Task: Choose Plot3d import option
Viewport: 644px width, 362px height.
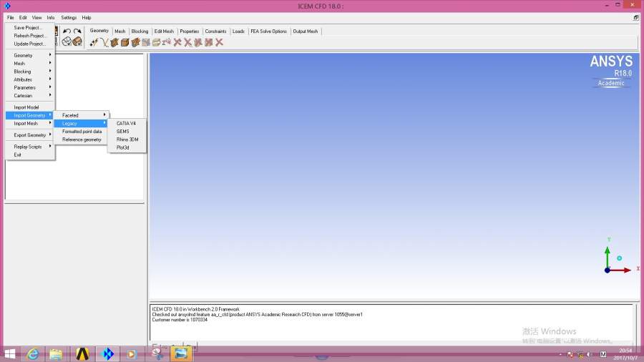Action: [x=127, y=147]
